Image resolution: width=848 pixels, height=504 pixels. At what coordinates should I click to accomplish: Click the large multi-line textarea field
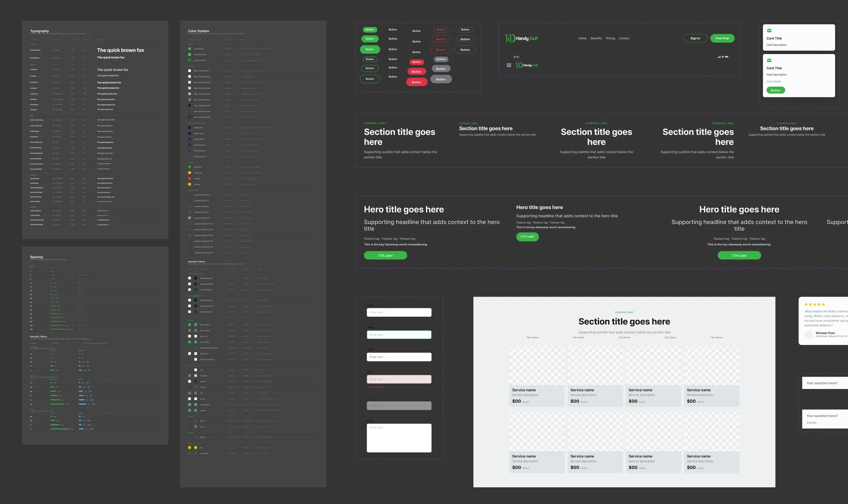pos(399,438)
